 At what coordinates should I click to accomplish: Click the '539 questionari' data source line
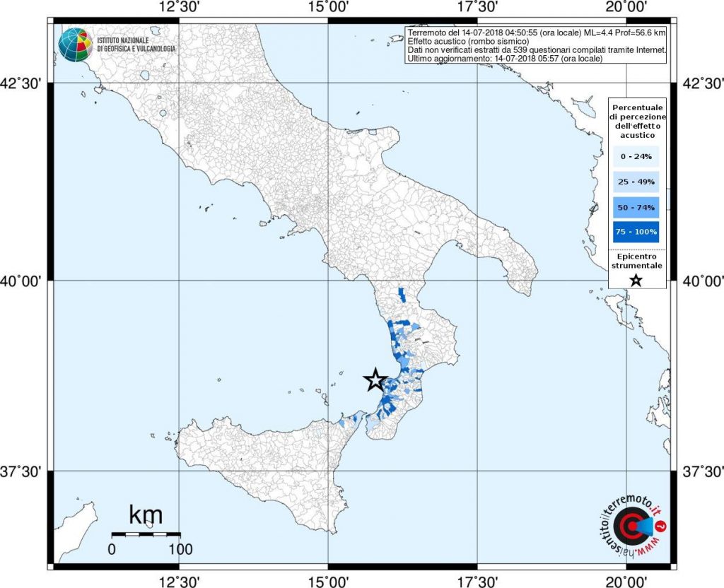[x=535, y=50]
